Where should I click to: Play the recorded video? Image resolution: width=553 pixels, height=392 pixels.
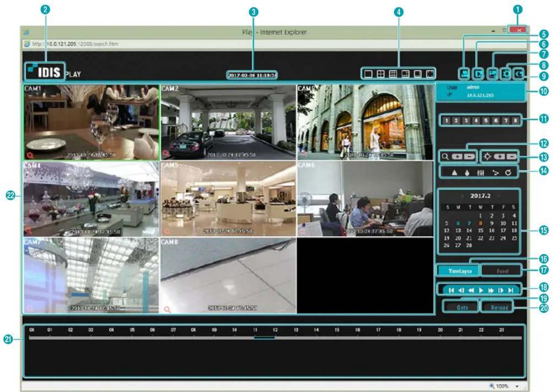pyautogui.click(x=481, y=290)
